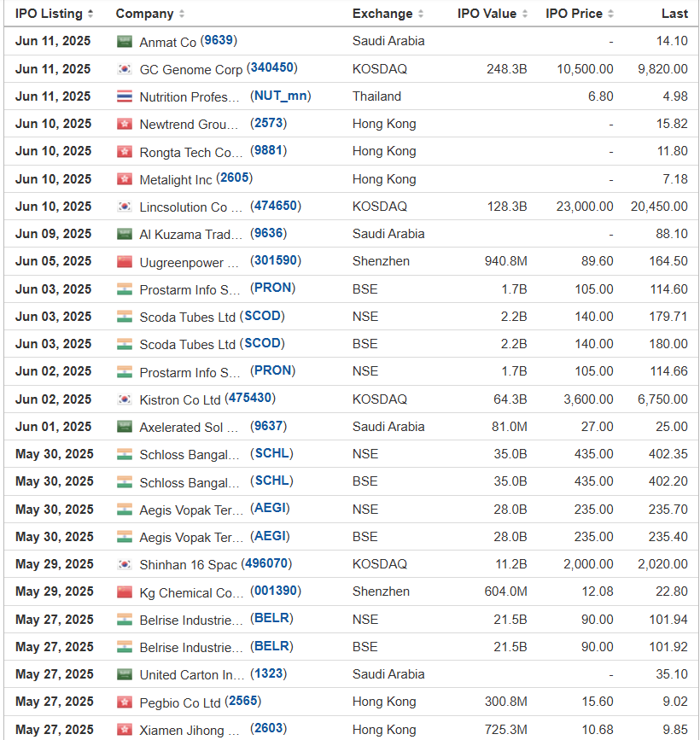The width and height of the screenshot is (700, 740).
Task: Open the NUT_mn ticker link
Action: 280,96
